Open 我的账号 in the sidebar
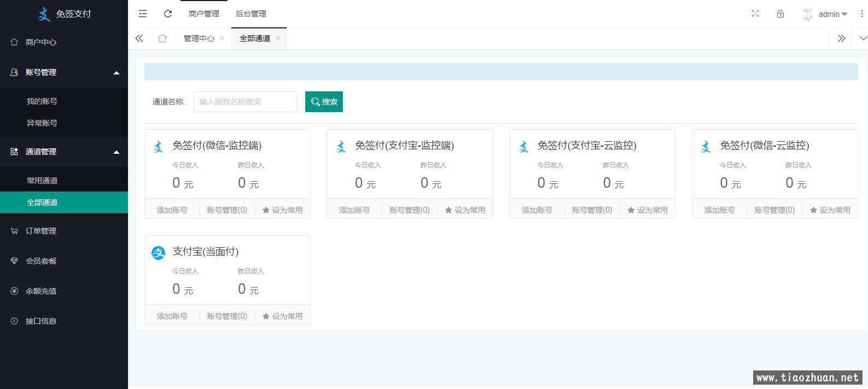Screen dimensions: 868x389 pos(64,101)
